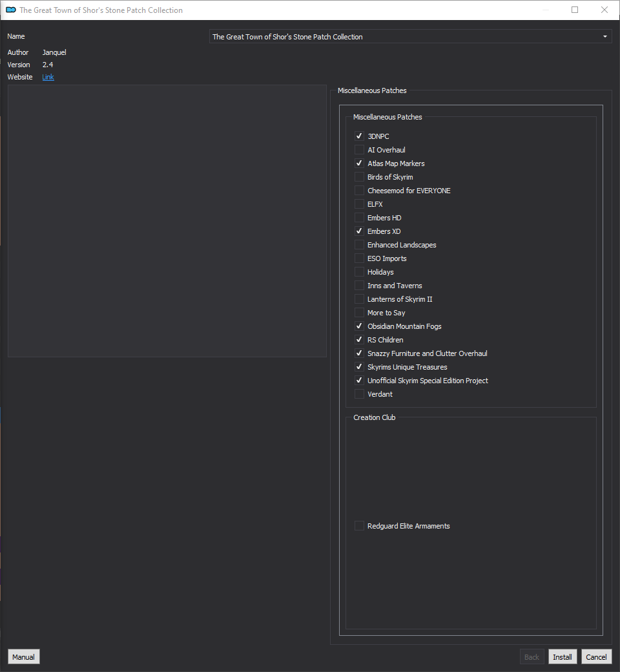Enable the Holidays patch
620x672 pixels.
click(359, 272)
